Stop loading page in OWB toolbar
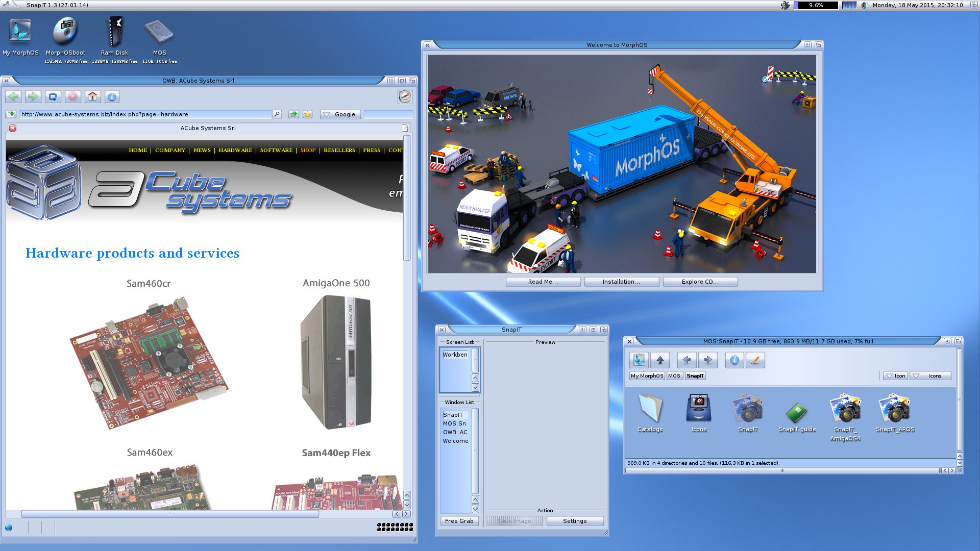The width and height of the screenshot is (980, 551). point(73,96)
